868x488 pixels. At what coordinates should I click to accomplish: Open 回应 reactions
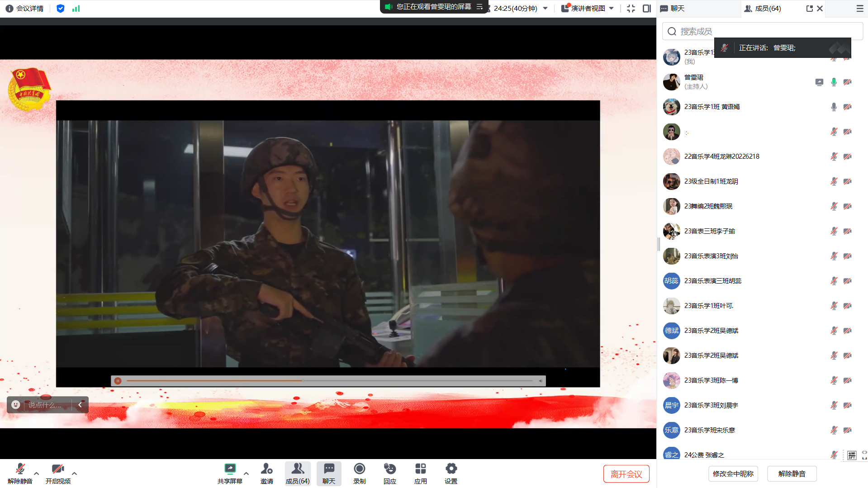(x=390, y=474)
